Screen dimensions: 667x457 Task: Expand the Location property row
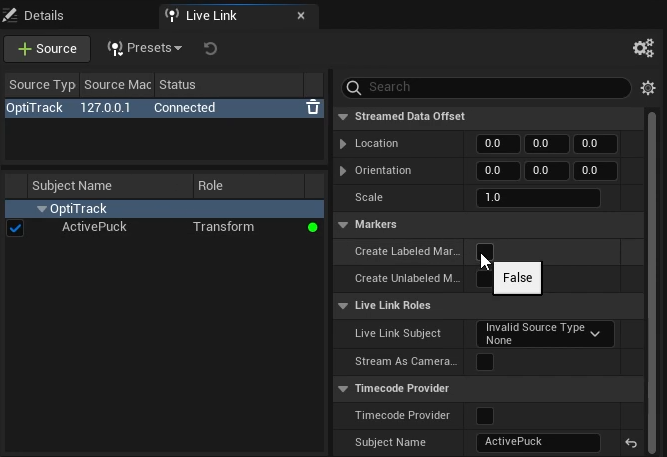click(x=344, y=144)
